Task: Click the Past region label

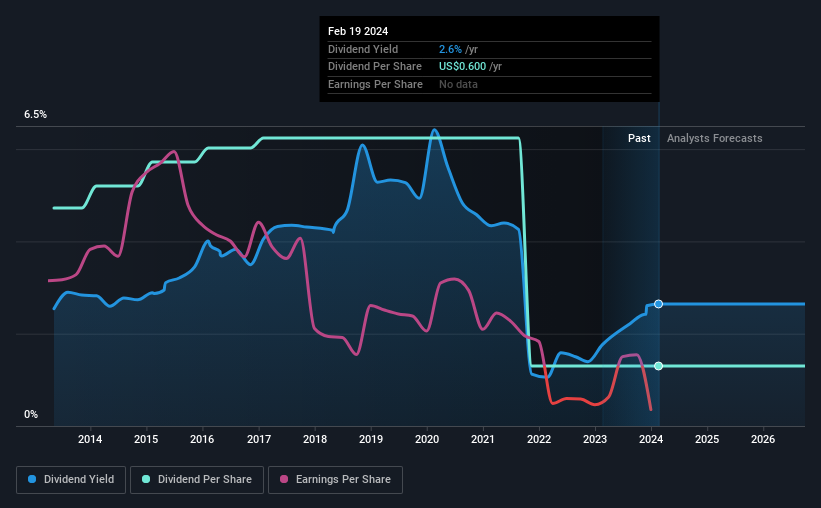Action: point(639,138)
